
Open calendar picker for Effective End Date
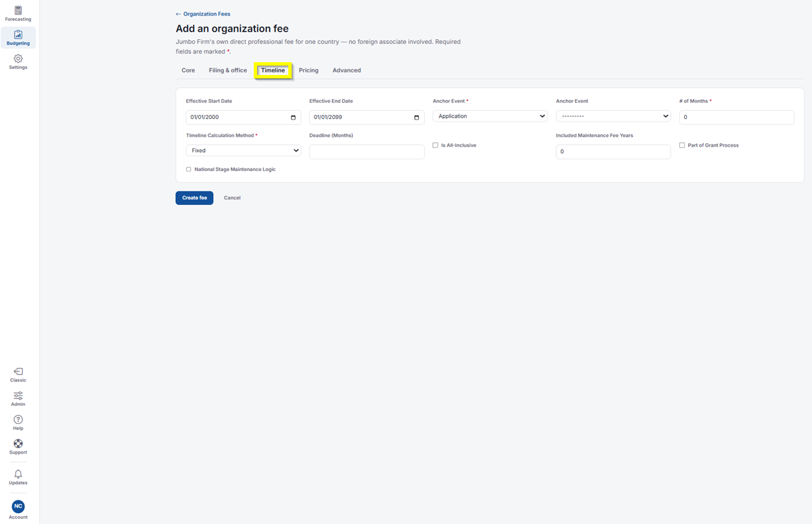click(x=416, y=118)
